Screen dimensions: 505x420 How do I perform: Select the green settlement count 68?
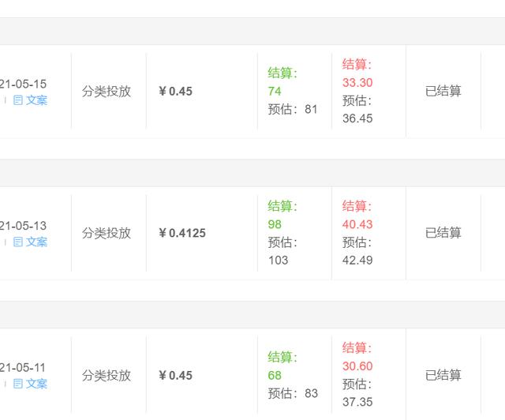(x=275, y=375)
